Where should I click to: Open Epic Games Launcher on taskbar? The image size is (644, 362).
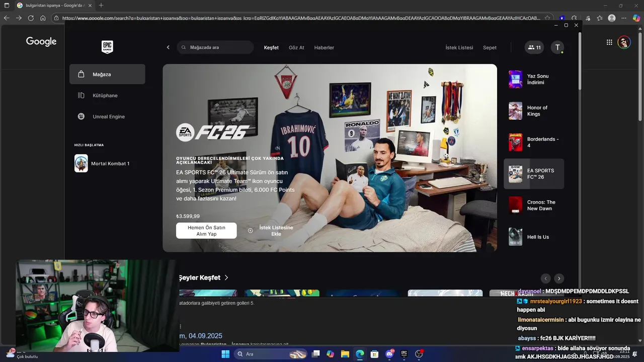click(404, 354)
